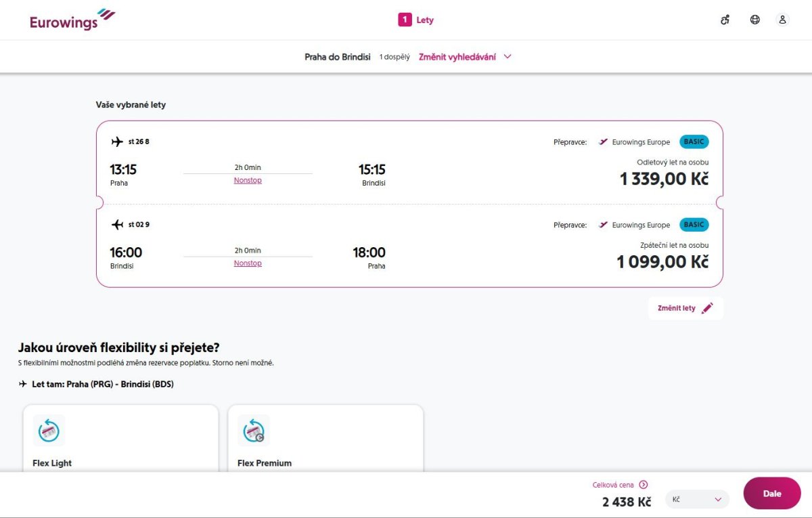Click the Změnit vyhledávání chevron arrow
The height and width of the screenshot is (518, 812).
pos(507,57)
